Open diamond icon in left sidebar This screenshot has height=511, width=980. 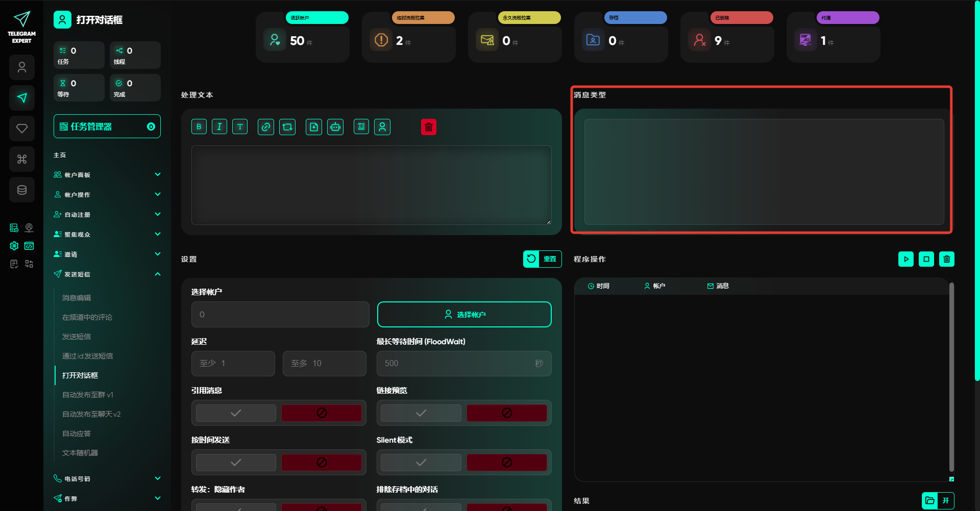pos(22,129)
